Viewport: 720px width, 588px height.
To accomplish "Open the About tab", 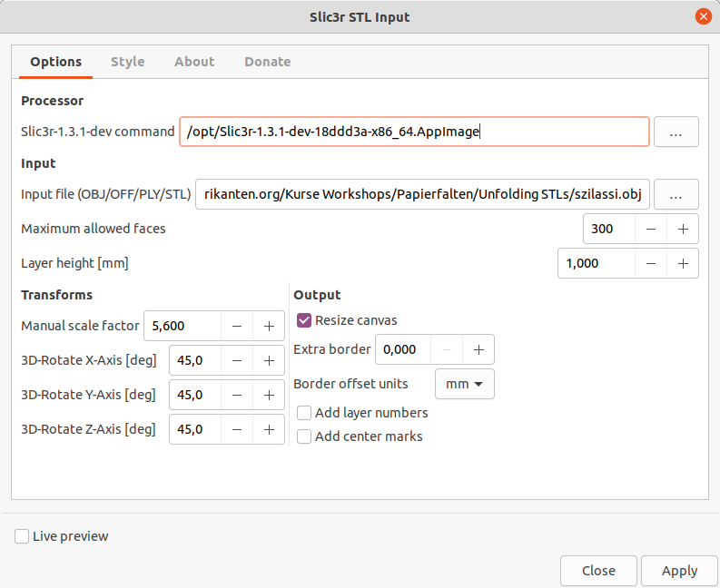I will [194, 62].
